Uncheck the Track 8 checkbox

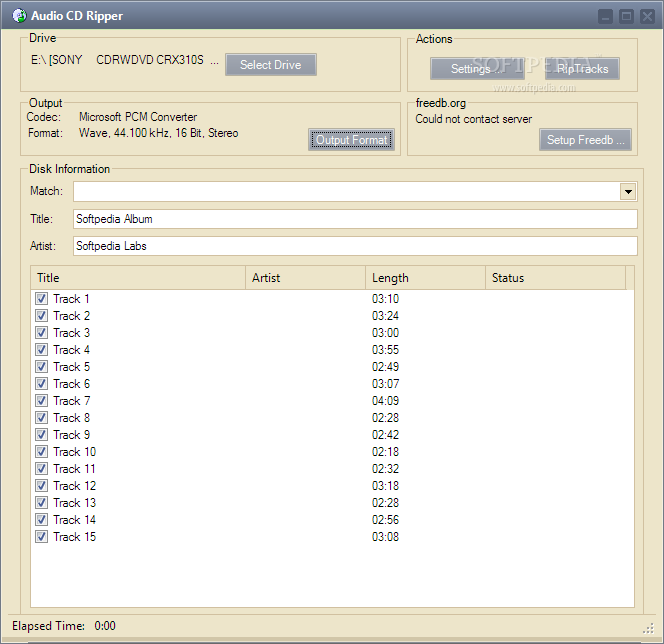click(x=42, y=417)
